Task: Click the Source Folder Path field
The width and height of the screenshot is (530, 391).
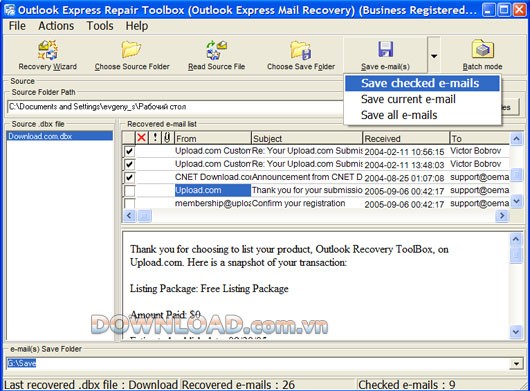Action: point(176,107)
